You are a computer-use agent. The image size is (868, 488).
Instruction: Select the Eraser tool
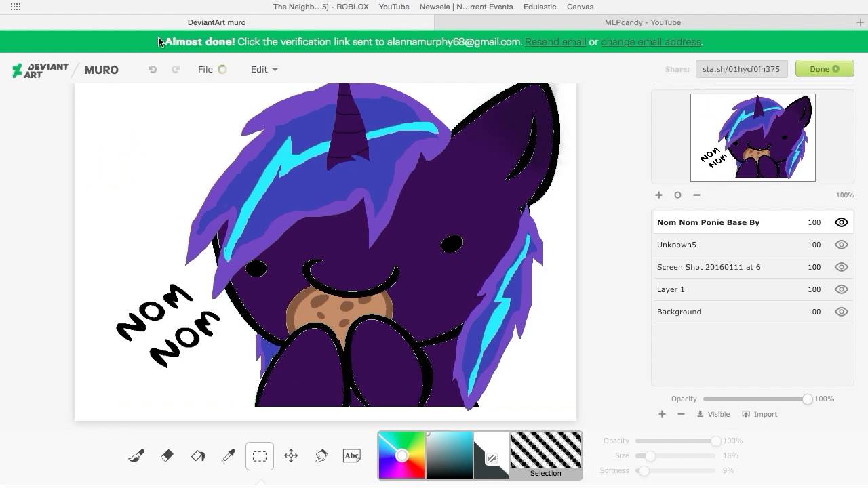pyautogui.click(x=167, y=456)
